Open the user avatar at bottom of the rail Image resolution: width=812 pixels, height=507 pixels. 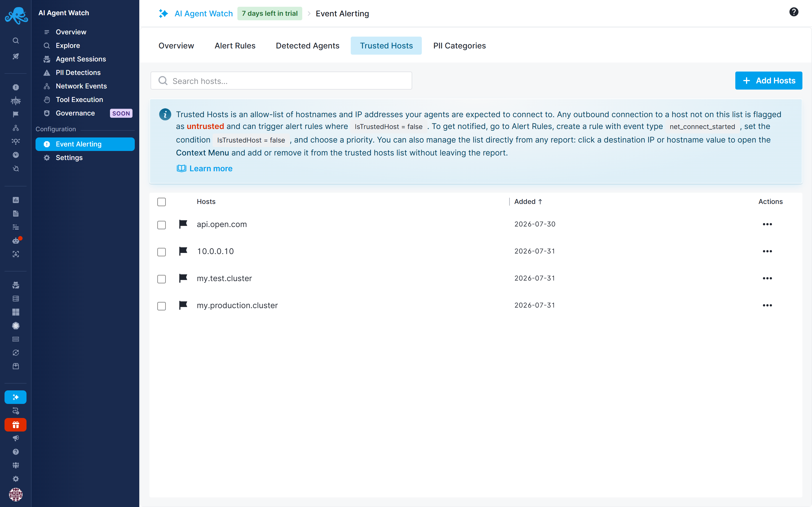click(x=16, y=494)
